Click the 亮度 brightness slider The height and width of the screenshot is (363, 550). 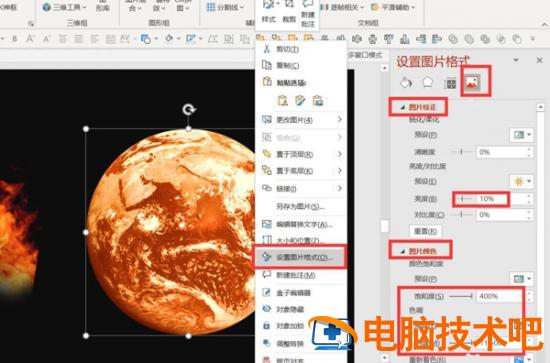click(462, 199)
